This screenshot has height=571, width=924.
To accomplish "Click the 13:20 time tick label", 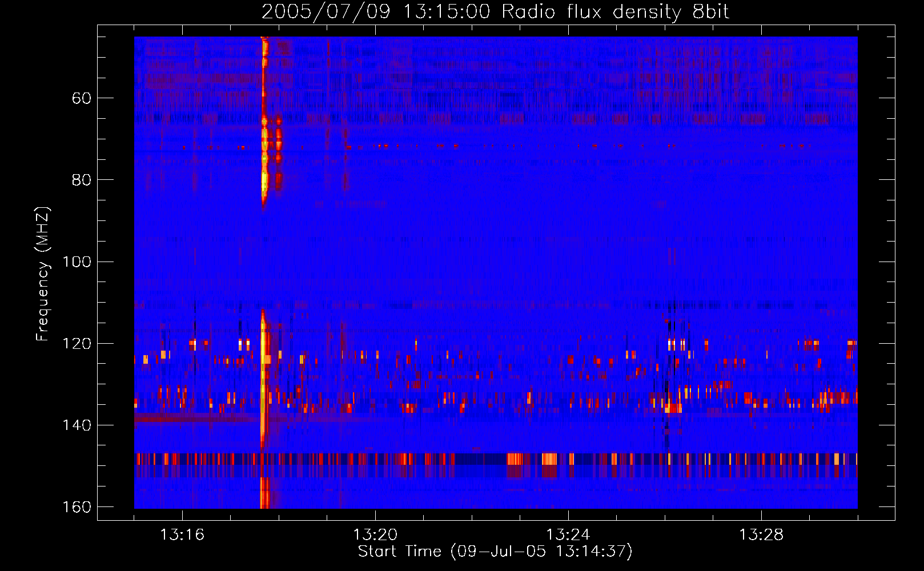I will [375, 535].
